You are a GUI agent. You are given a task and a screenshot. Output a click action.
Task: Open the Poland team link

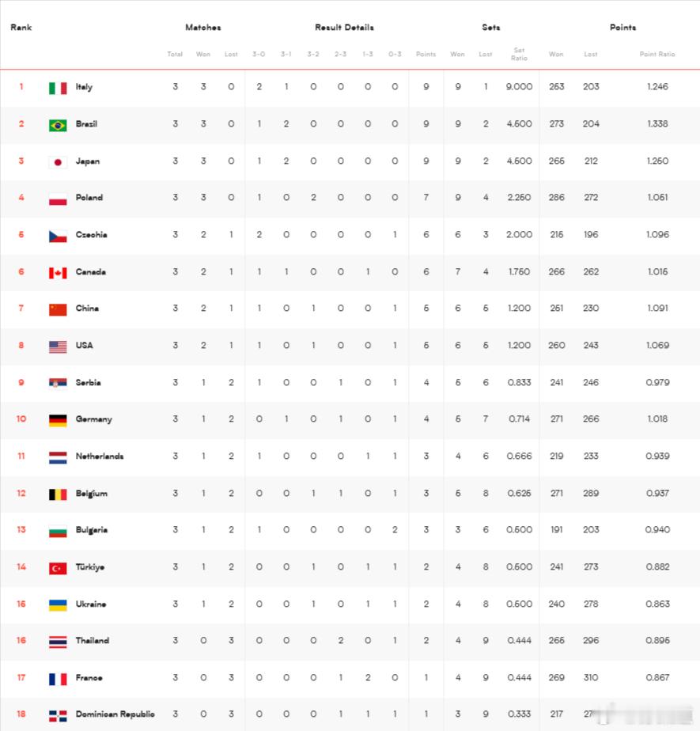point(89,197)
